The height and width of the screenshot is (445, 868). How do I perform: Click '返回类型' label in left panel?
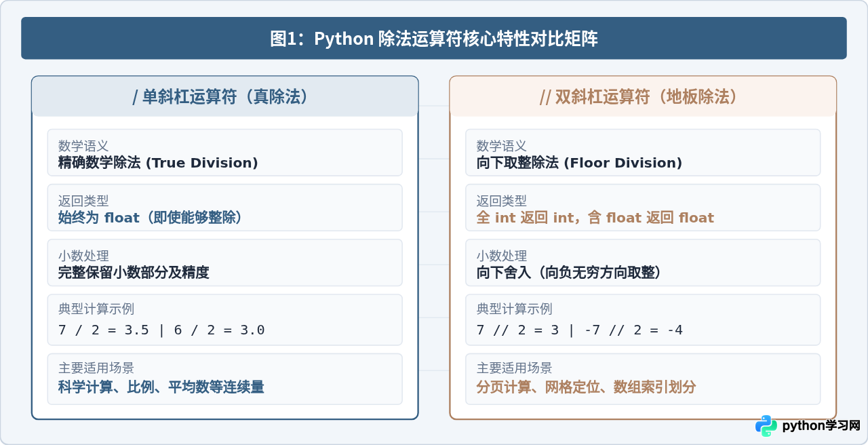(83, 201)
